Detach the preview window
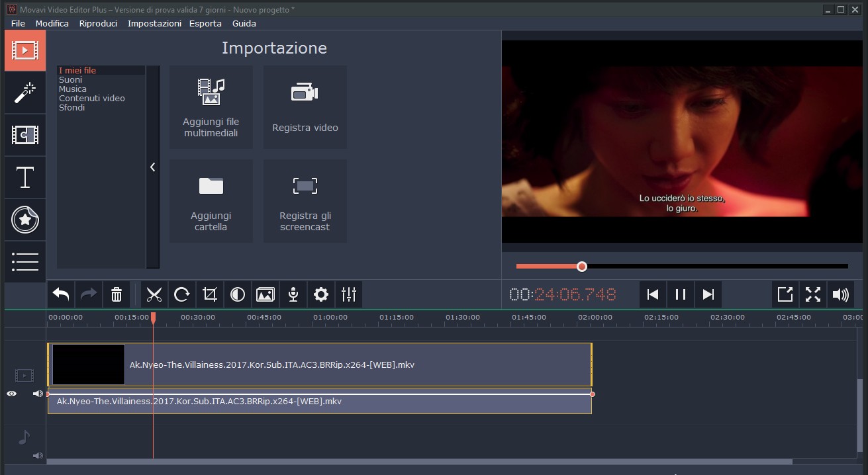868x475 pixels. [x=785, y=294]
